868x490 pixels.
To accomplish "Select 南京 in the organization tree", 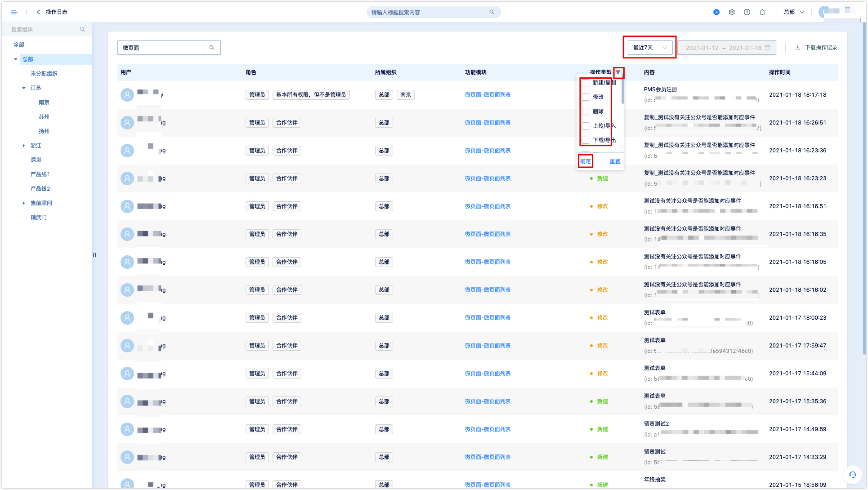I will (x=44, y=102).
